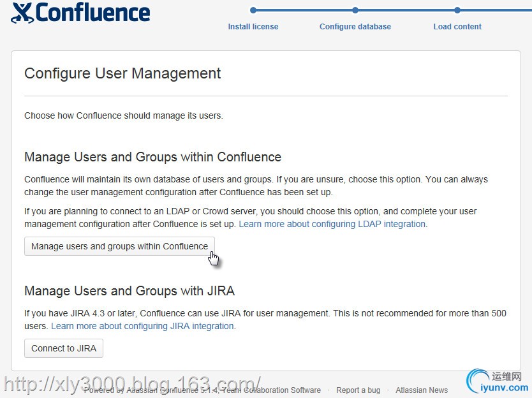
Task: Click the Connect to JIRA button
Action: pos(64,348)
